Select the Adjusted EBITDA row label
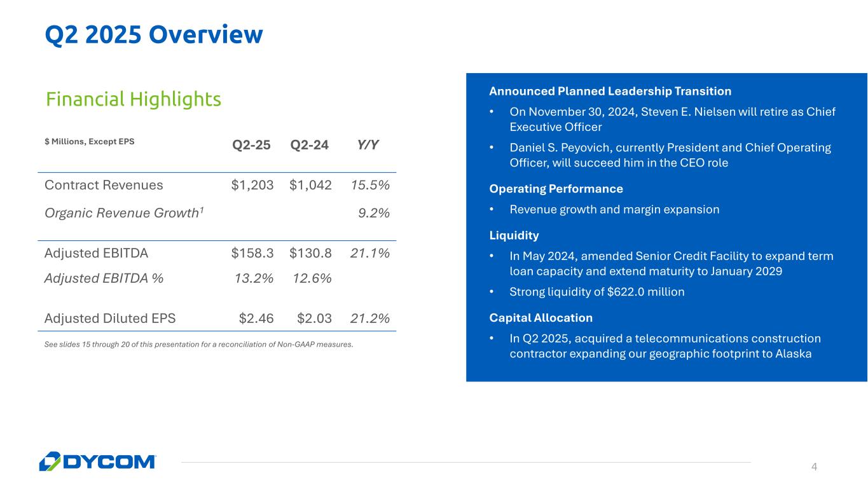 [96, 253]
